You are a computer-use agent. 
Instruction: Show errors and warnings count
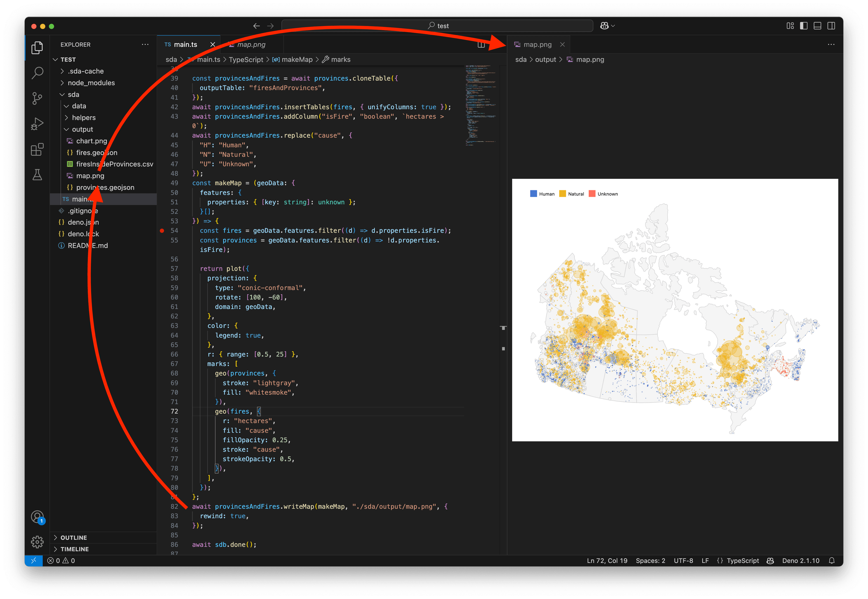(x=61, y=560)
